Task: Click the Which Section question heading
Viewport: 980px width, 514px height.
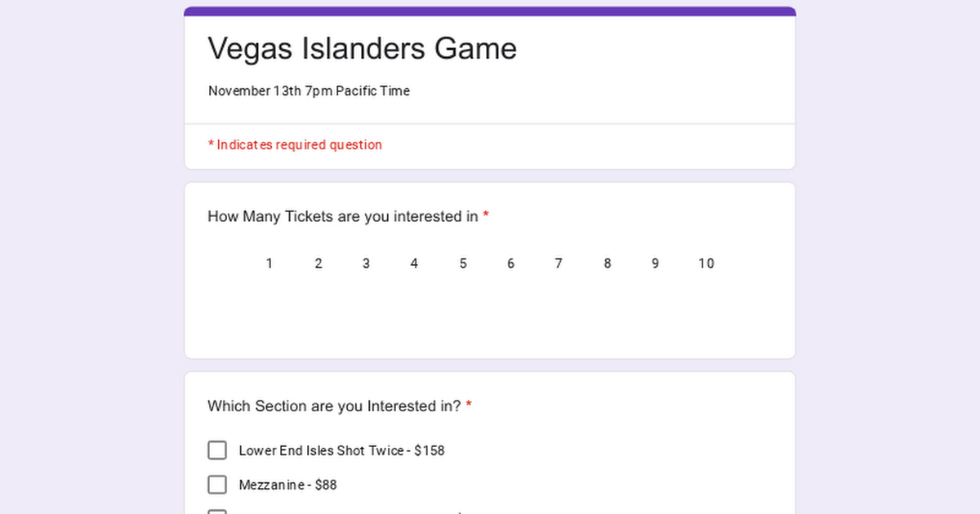Action: (x=336, y=405)
